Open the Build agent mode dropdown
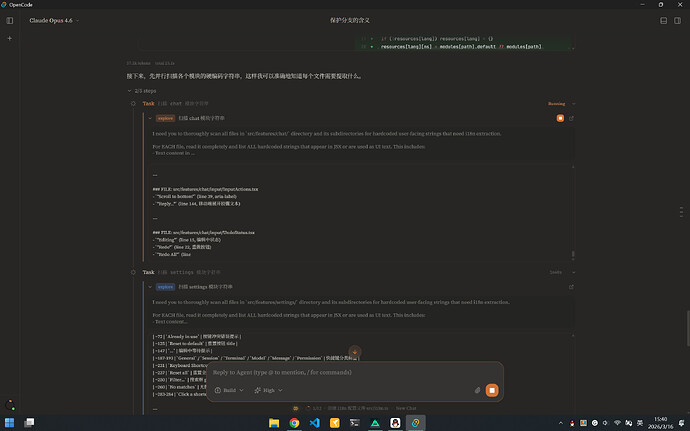Viewport: 690px width, 431px height. pyautogui.click(x=229, y=390)
